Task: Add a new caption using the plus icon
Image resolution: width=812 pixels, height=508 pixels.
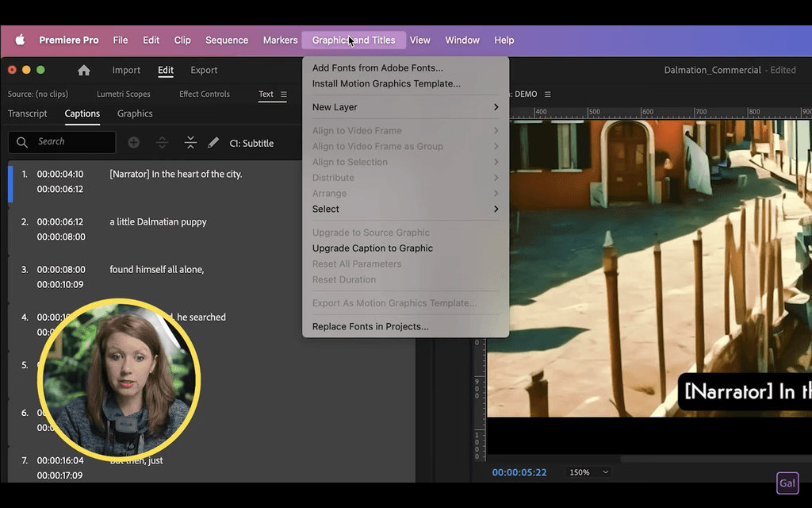Action: [x=133, y=142]
